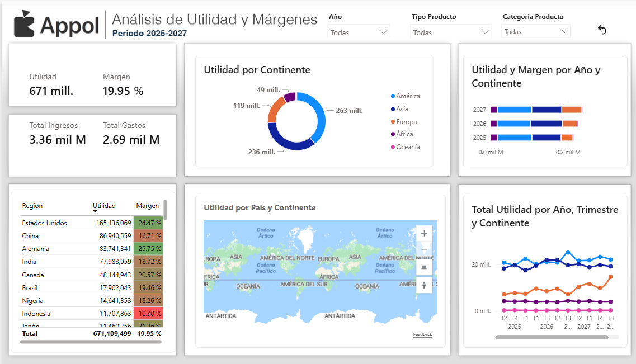636x364 pixels.
Task: Click the 2025 bar label
Action: pos(479,138)
